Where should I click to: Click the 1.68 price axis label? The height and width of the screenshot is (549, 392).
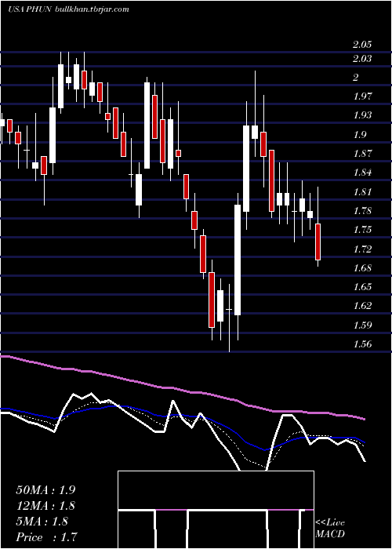click(362, 268)
